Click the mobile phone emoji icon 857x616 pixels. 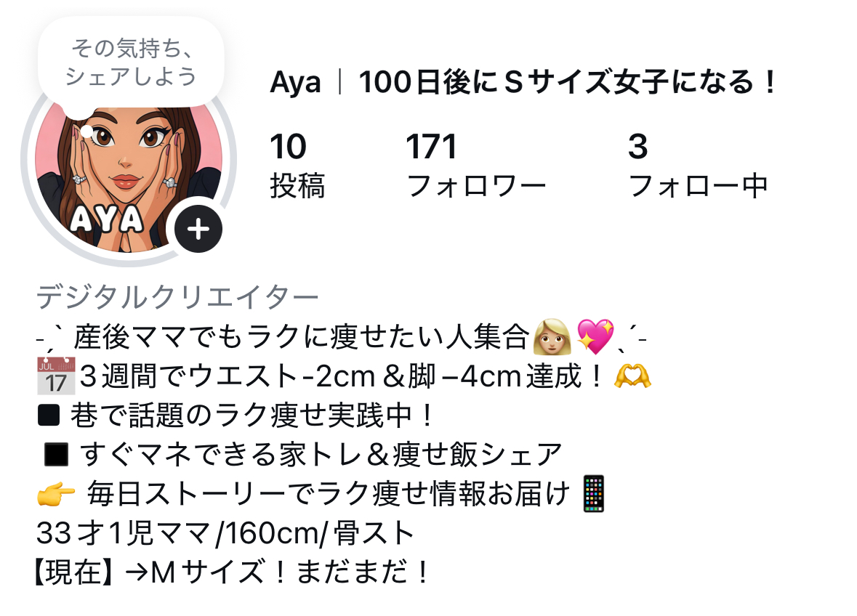594,494
